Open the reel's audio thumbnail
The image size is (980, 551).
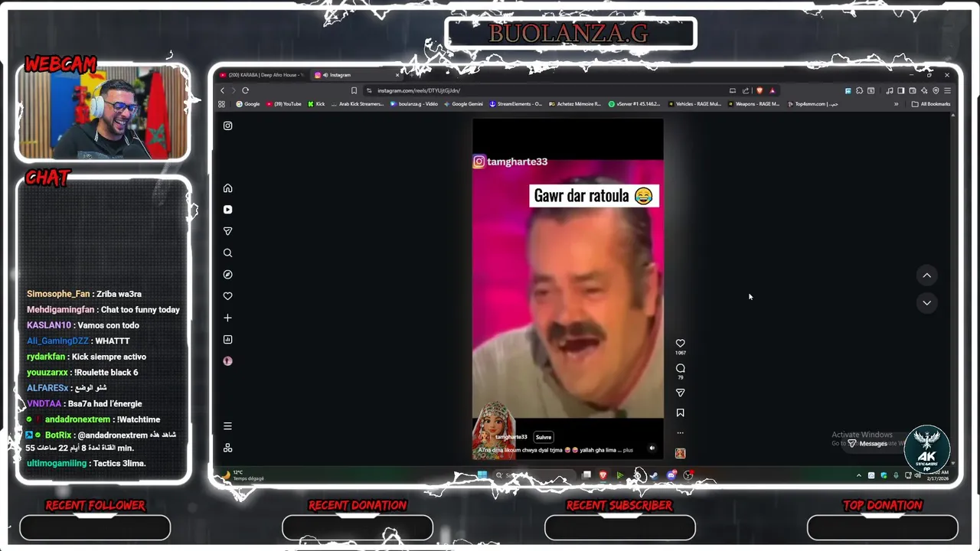point(680,453)
